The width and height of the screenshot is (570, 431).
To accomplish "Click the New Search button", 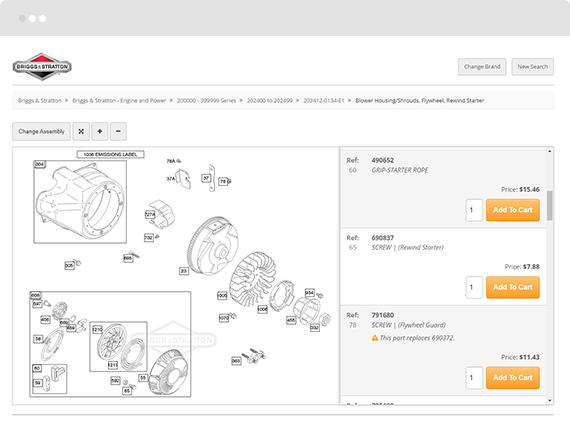I will point(533,67).
